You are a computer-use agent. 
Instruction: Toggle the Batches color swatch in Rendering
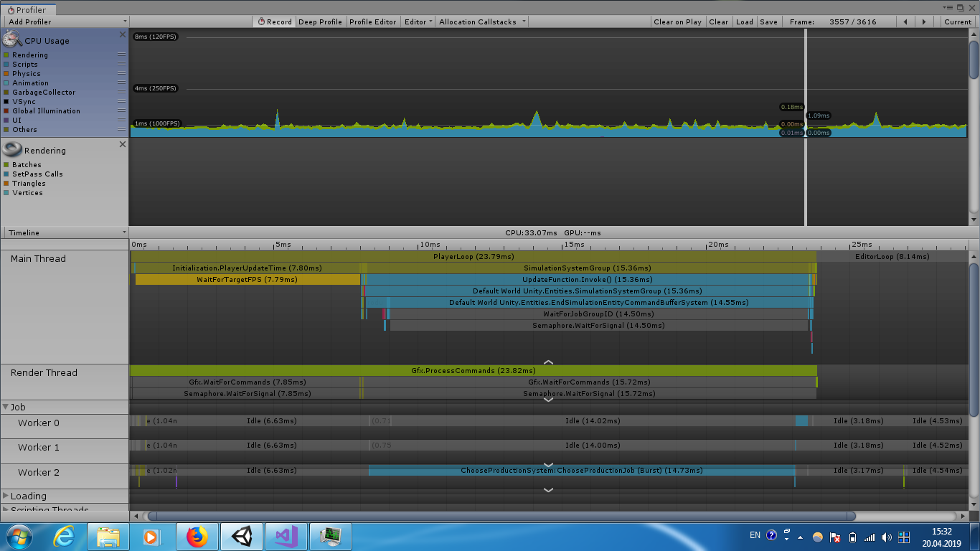click(x=6, y=165)
